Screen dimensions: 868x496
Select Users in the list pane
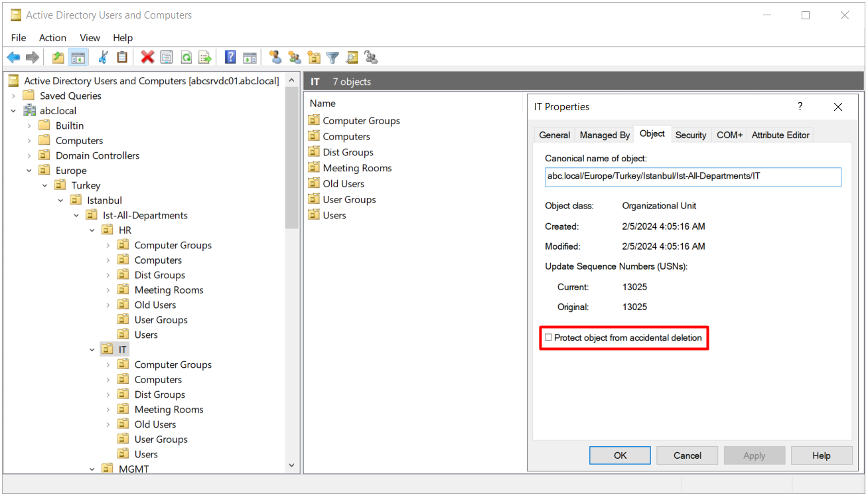coord(334,215)
